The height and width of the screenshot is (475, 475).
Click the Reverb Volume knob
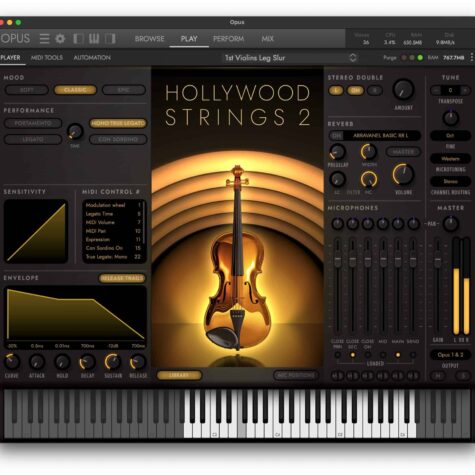click(x=403, y=174)
